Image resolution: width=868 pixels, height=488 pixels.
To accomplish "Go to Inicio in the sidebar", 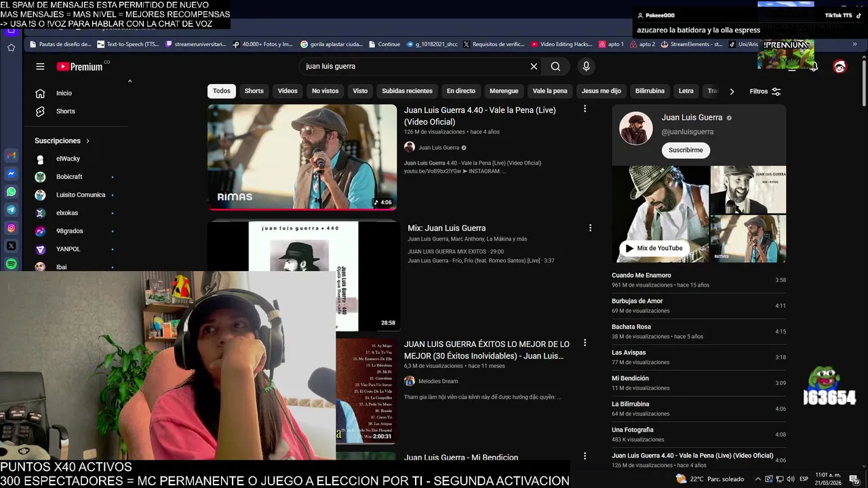I will point(64,93).
